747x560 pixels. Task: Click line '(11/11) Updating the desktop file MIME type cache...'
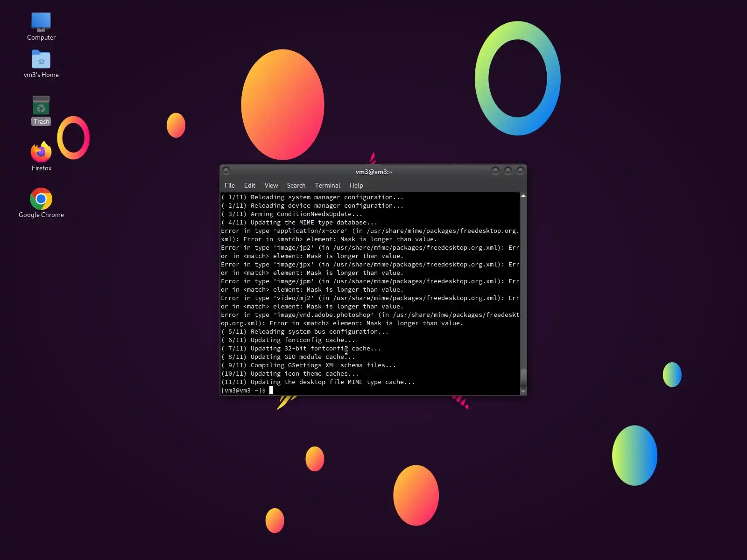click(x=318, y=382)
